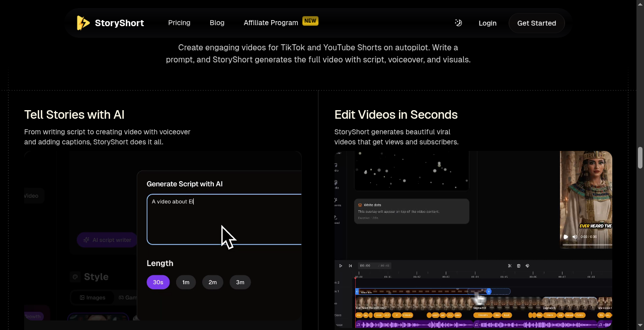644x330 pixels.
Task: Click the White dots overlay layers icon
Action: pyautogui.click(x=360, y=205)
